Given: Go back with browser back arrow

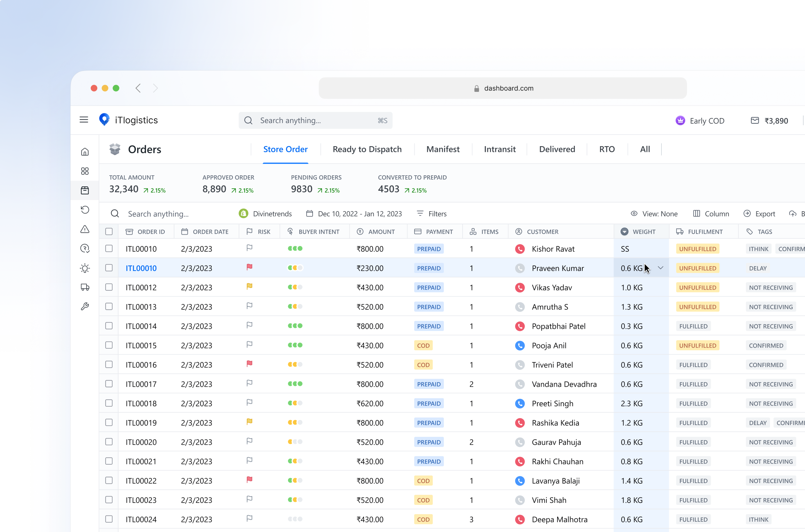Looking at the screenshot, I should point(138,88).
